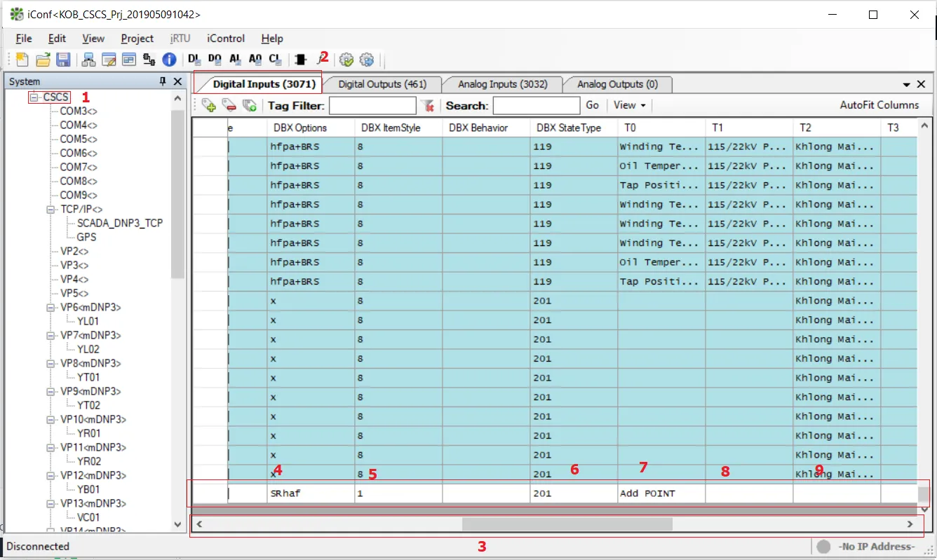The height and width of the screenshot is (560, 937).
Task: Click the blue info icon in toolbar
Action: [169, 60]
